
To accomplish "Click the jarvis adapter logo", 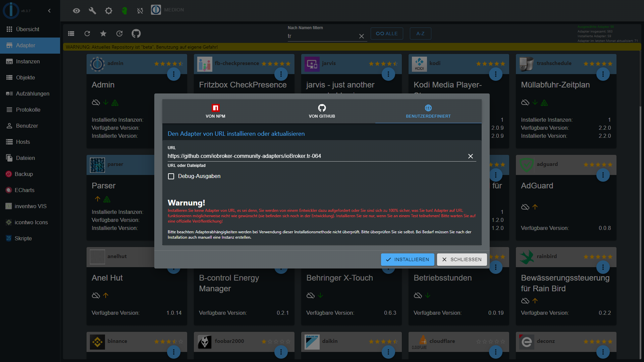I will (312, 64).
